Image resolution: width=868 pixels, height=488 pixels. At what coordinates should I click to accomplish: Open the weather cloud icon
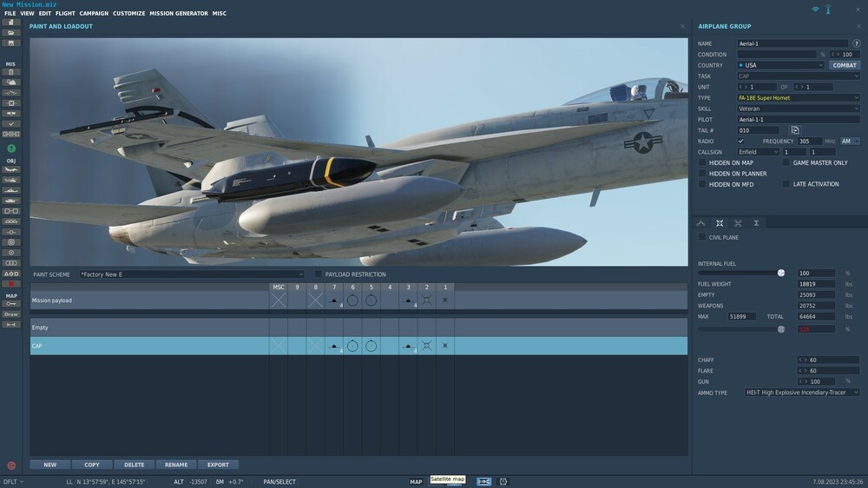pyautogui.click(x=10, y=82)
